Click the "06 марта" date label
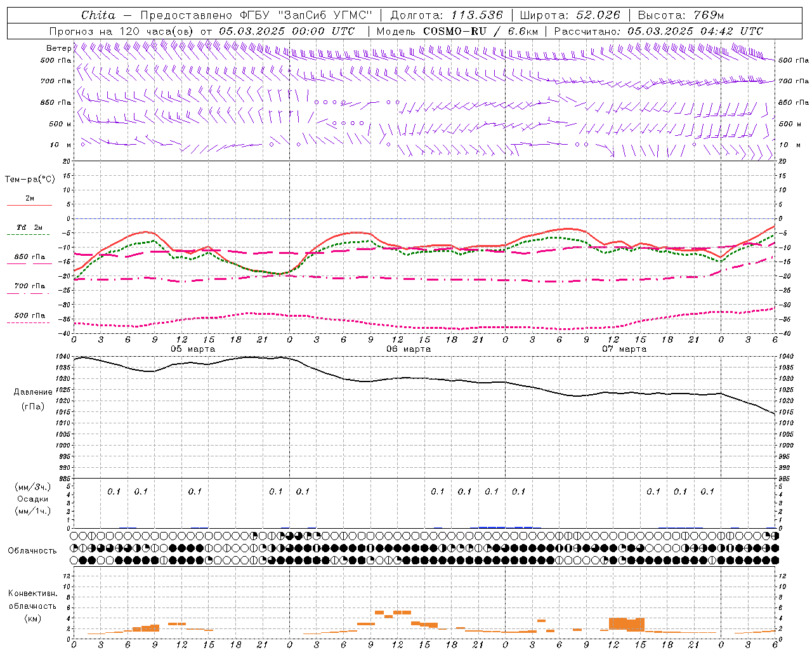Viewport: 812px width, 650px height. [x=409, y=348]
